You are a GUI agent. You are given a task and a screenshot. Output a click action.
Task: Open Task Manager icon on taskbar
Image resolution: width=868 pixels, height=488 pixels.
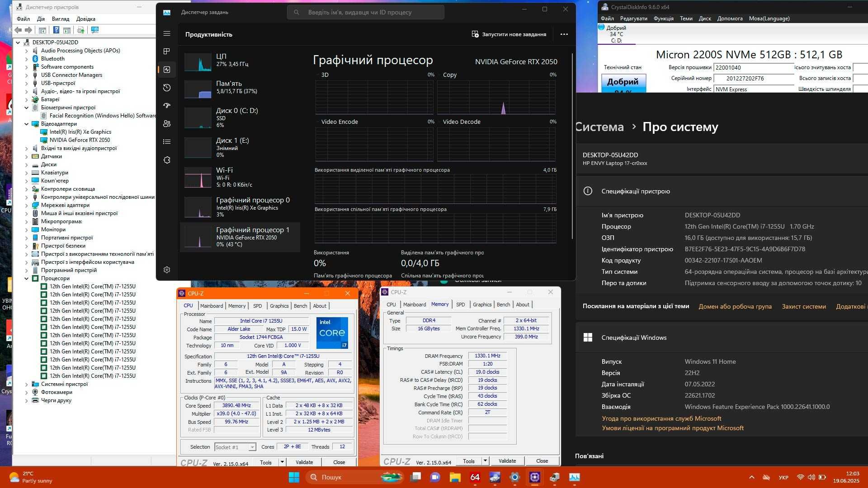(574, 477)
